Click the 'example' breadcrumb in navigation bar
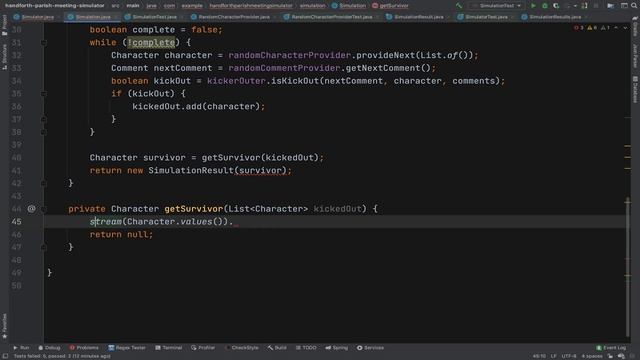 point(192,6)
